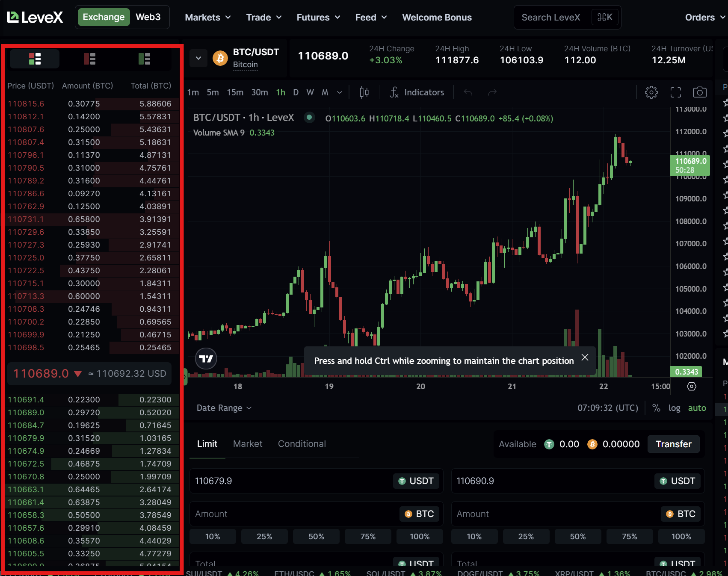
Task: Click the timezone 07:09:32 (UTC) label
Action: [x=608, y=408]
